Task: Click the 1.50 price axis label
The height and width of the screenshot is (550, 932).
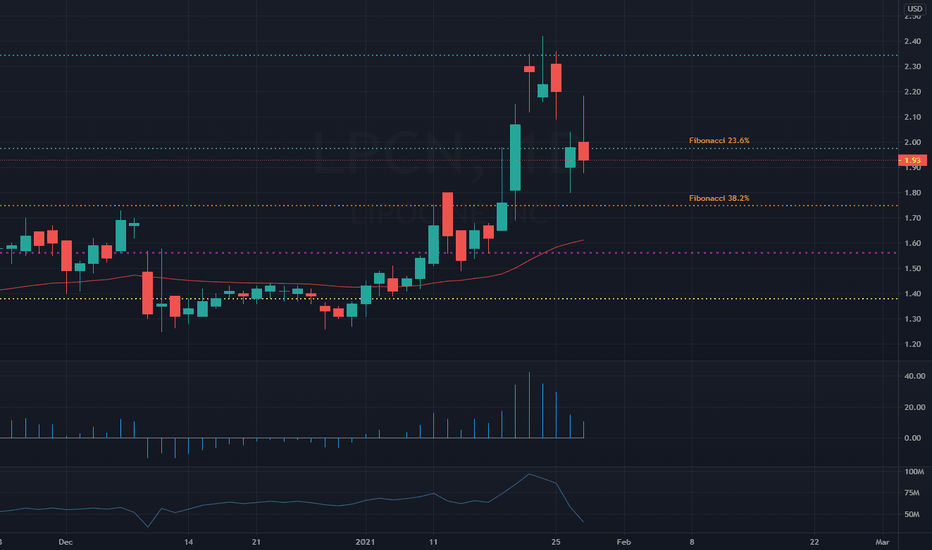Action: click(912, 269)
